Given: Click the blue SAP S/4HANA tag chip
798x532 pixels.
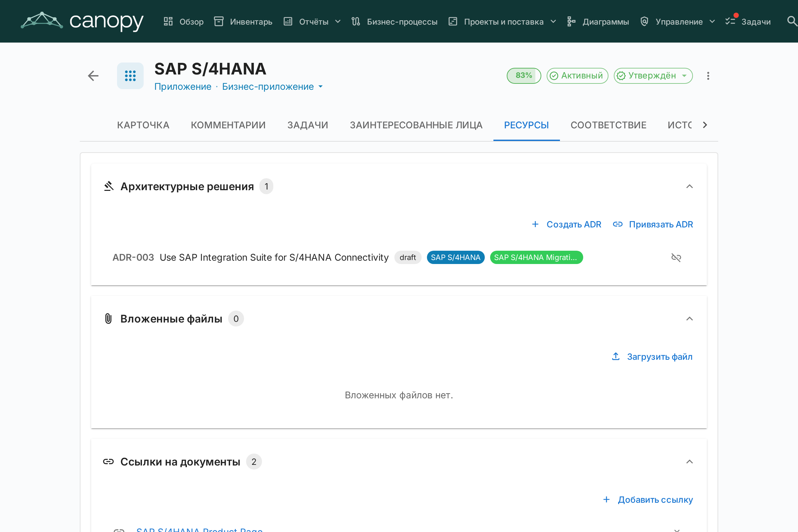Looking at the screenshot, I should [456, 257].
